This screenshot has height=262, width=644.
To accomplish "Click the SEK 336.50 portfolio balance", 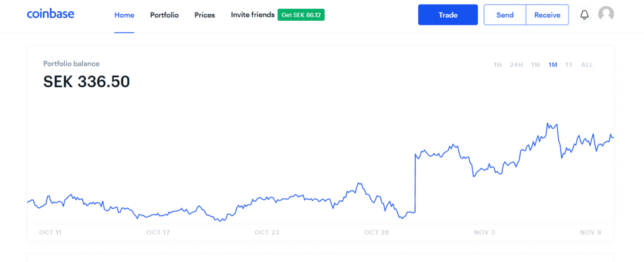I will (x=86, y=82).
